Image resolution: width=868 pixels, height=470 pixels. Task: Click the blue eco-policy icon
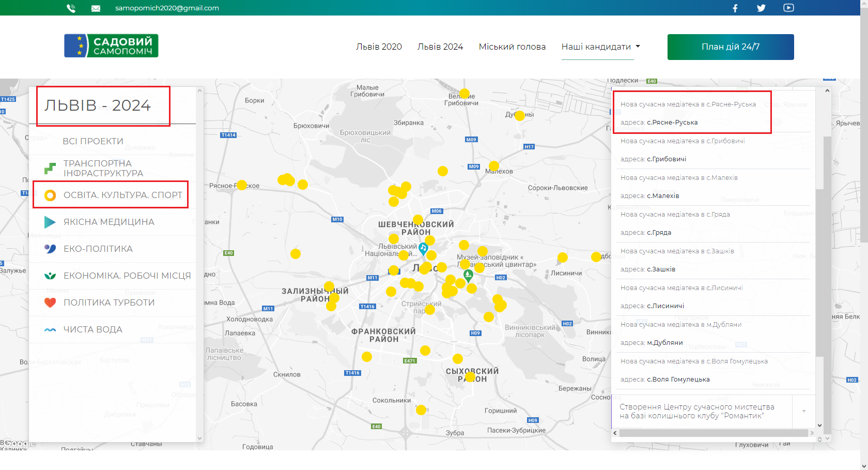point(50,249)
